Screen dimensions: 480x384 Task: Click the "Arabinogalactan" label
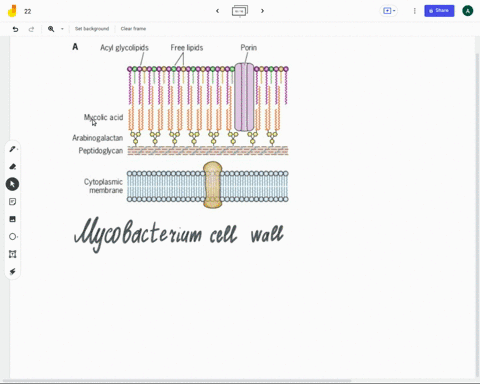point(97,138)
